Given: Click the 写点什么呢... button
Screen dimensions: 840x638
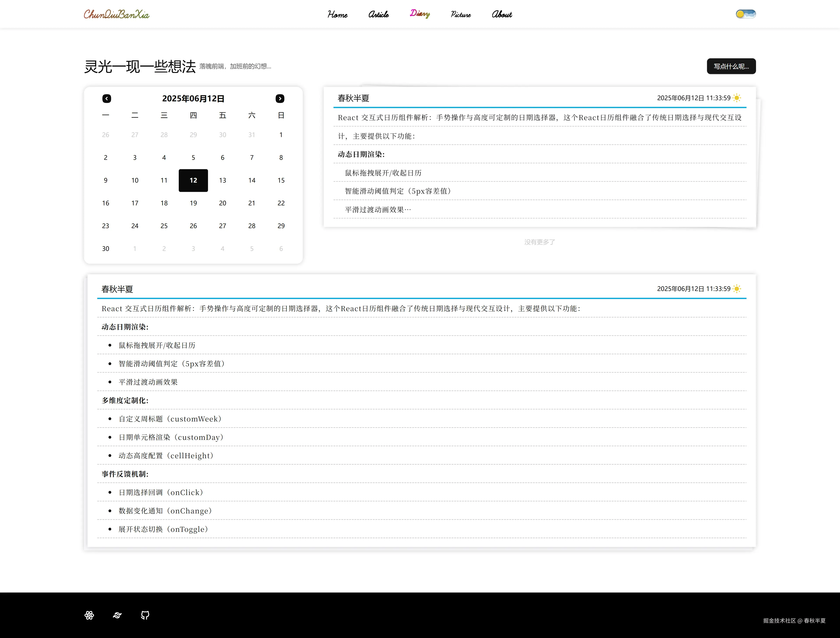Looking at the screenshot, I should [731, 66].
